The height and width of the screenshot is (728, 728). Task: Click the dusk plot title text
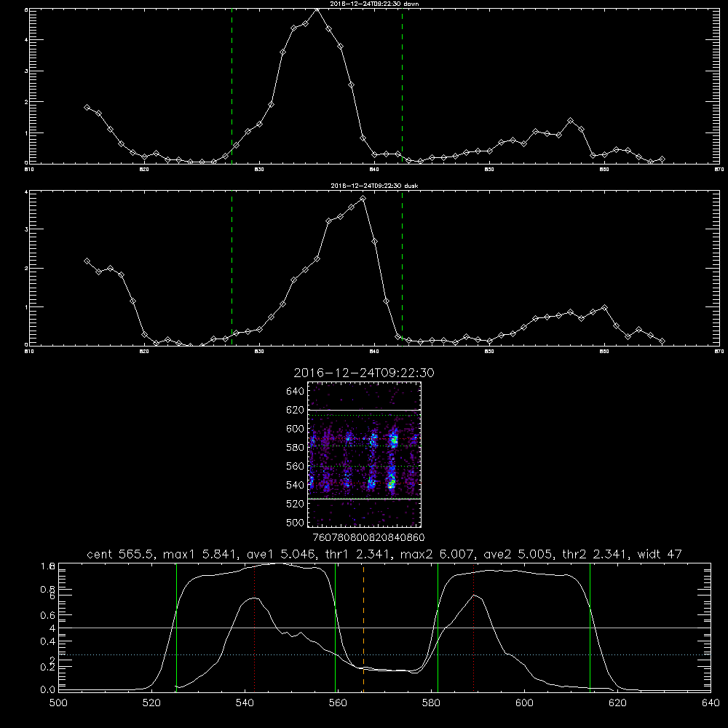[x=374, y=186]
